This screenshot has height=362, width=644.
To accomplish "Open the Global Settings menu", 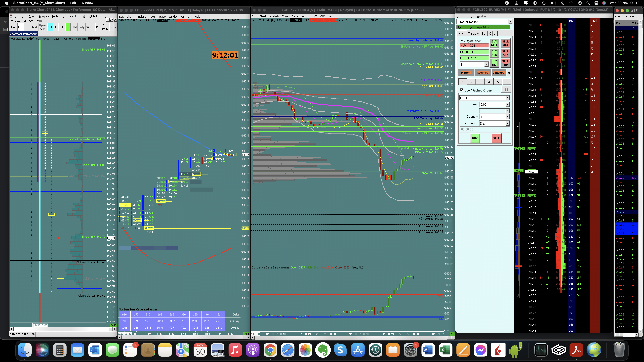I will (98, 16).
